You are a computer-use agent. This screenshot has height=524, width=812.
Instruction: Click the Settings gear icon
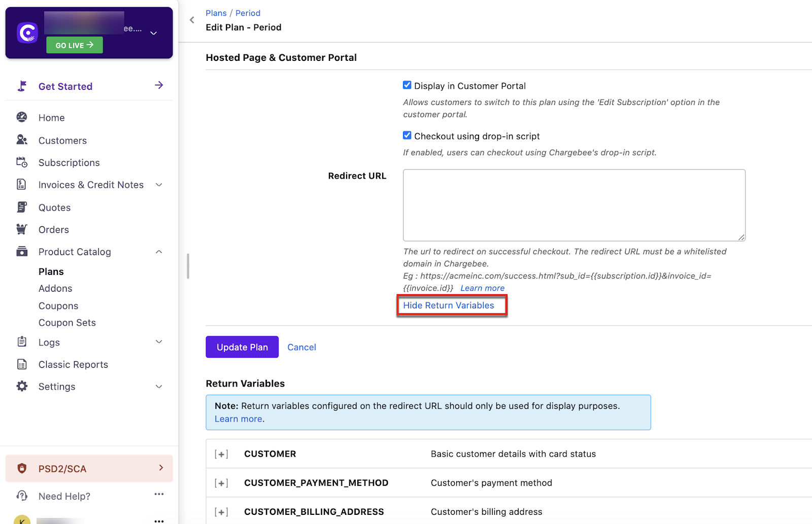click(22, 386)
